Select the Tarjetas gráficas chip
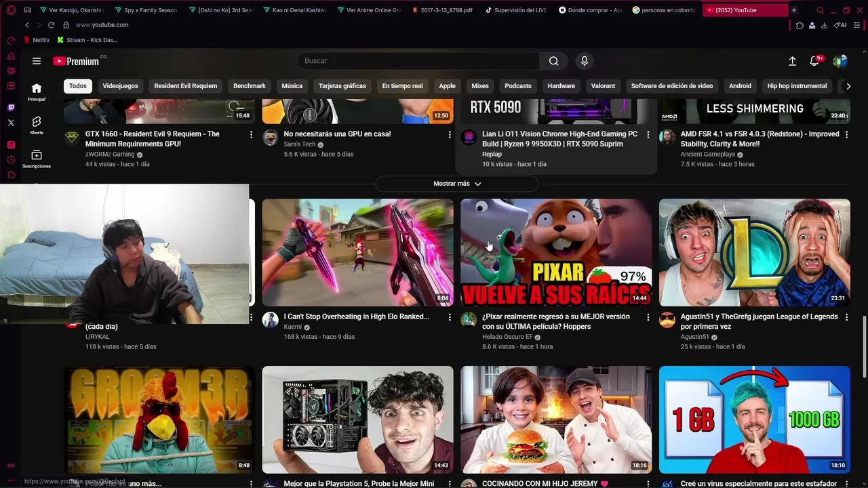 coord(342,86)
